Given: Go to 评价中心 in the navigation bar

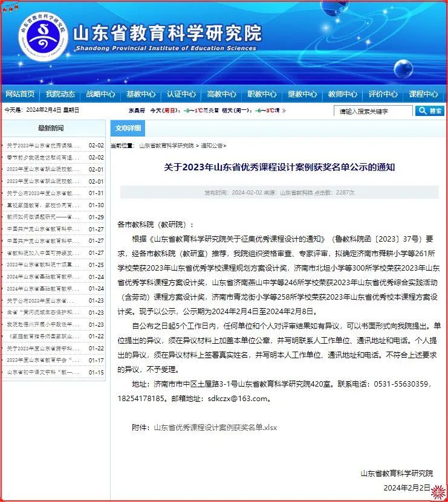Looking at the screenshot, I should (383, 94).
